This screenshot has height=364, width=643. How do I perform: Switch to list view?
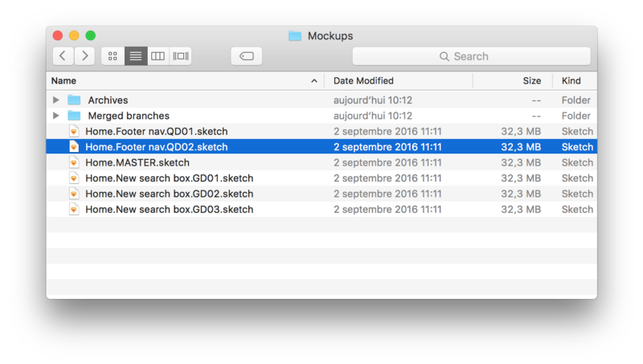[x=136, y=55]
